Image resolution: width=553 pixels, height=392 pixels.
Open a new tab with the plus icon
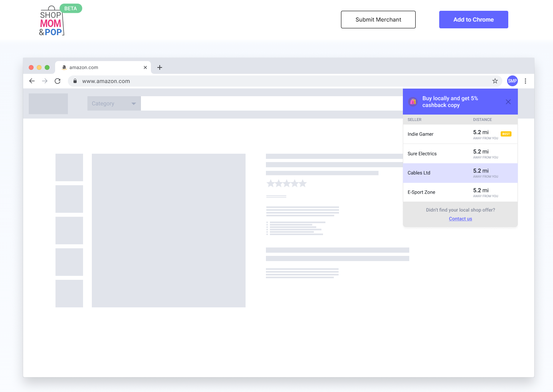pyautogui.click(x=160, y=67)
